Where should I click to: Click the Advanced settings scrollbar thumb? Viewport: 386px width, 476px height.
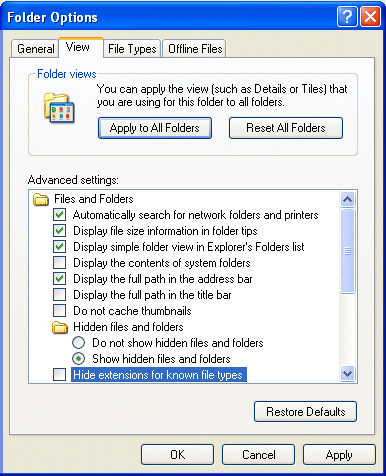[348, 251]
